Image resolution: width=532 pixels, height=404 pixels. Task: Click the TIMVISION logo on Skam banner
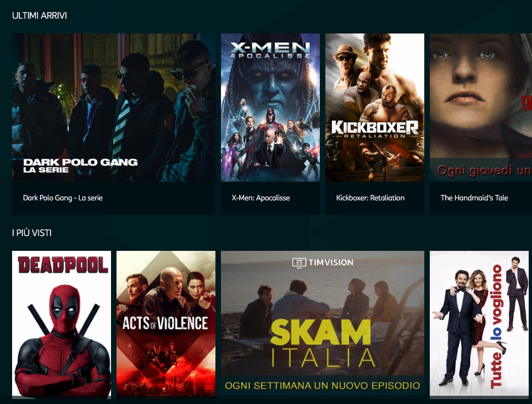323,263
